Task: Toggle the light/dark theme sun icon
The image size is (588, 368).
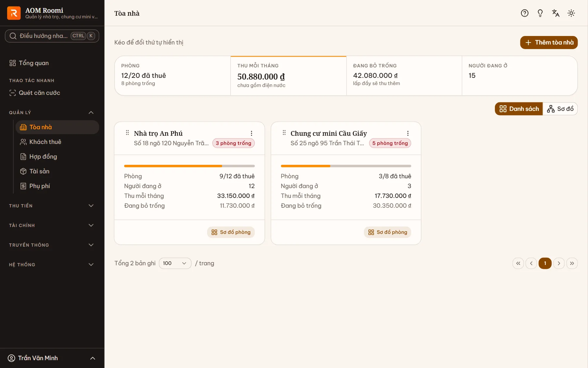Action: click(x=571, y=13)
